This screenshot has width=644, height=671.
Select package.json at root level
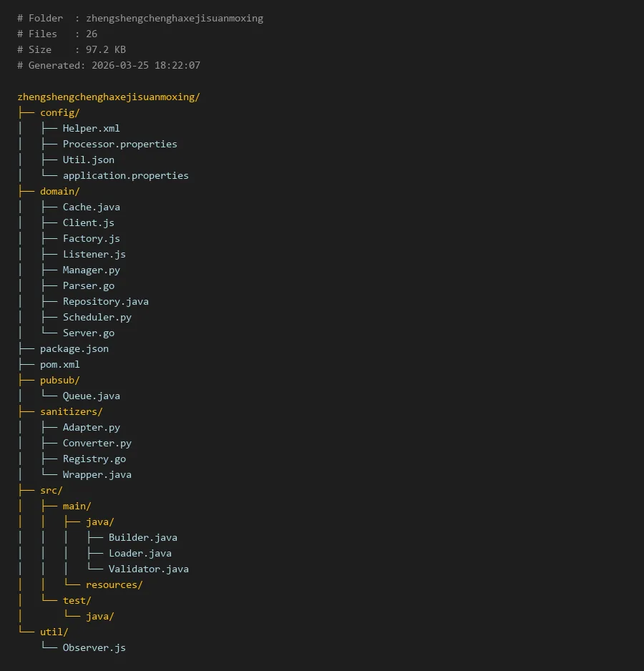point(74,348)
